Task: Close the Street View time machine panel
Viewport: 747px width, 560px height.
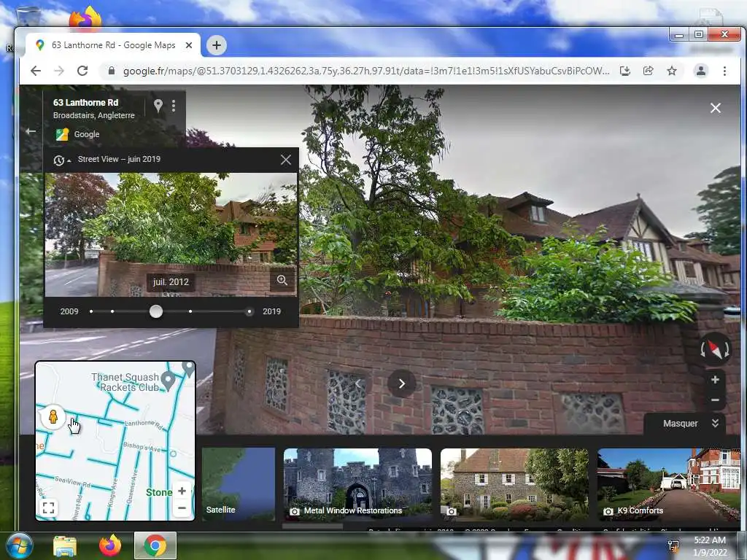Action: click(285, 160)
